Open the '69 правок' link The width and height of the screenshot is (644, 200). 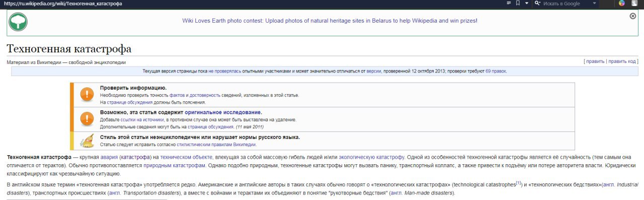coord(496,72)
